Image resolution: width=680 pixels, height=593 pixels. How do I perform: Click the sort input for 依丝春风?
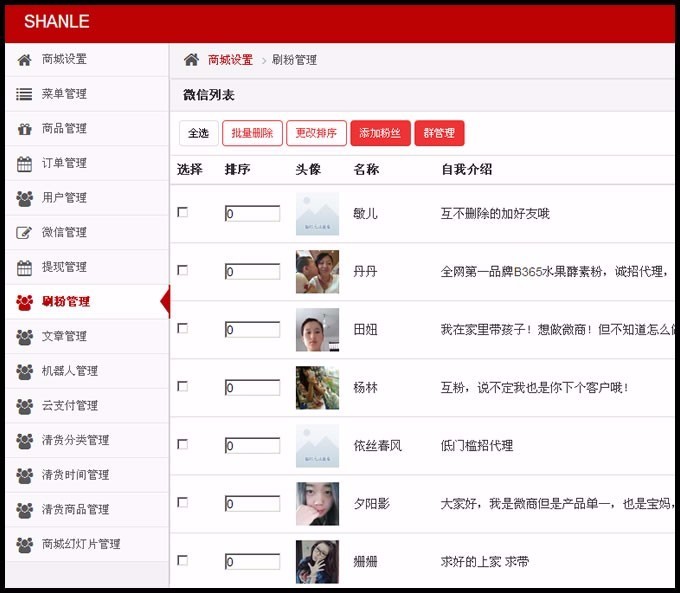[x=252, y=446]
